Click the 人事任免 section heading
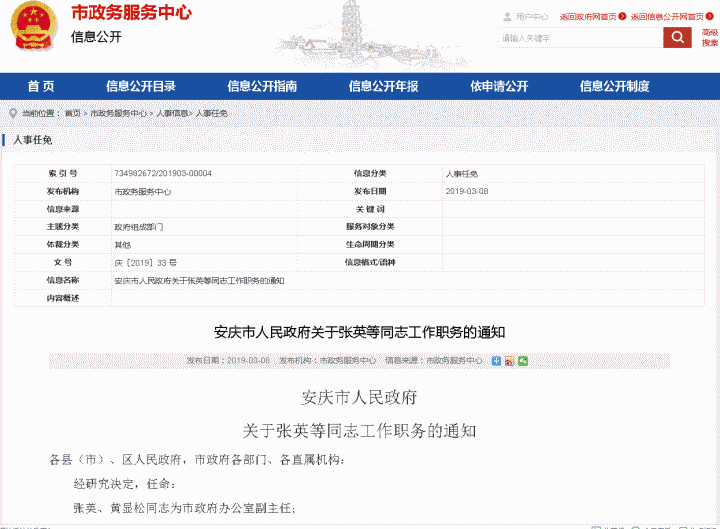The width and height of the screenshot is (720, 529). tap(32, 140)
